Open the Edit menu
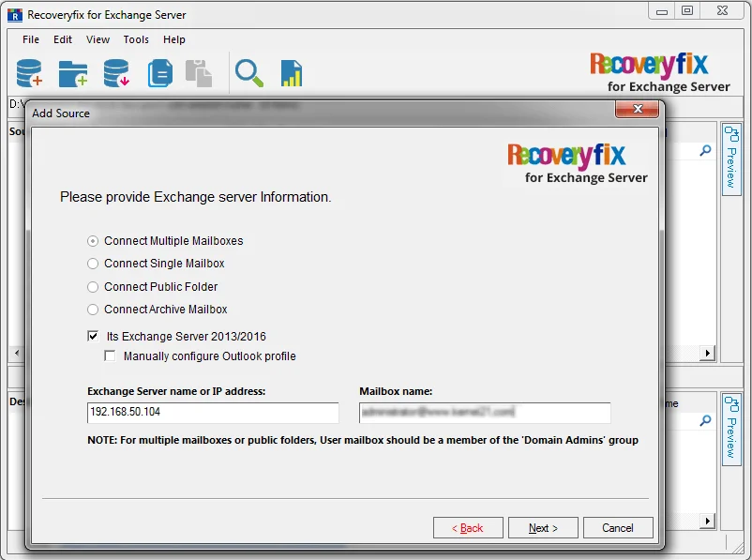The image size is (752, 560). (x=62, y=39)
